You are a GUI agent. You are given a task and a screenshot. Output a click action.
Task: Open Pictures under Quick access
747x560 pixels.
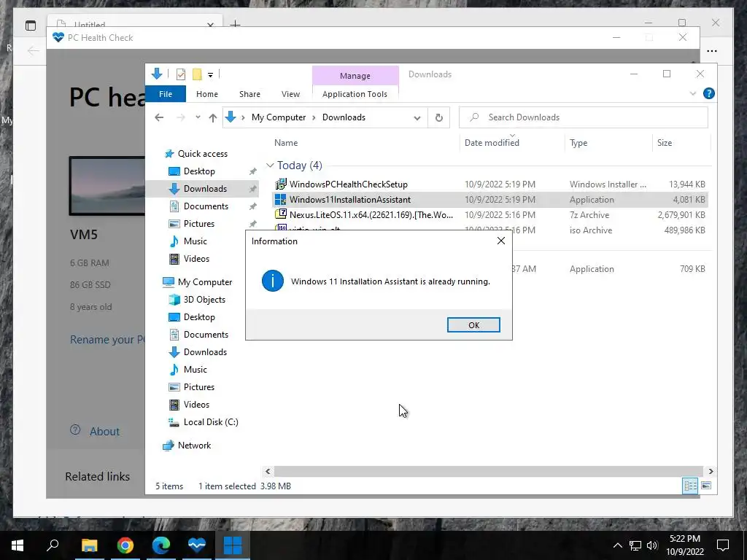[199, 224]
